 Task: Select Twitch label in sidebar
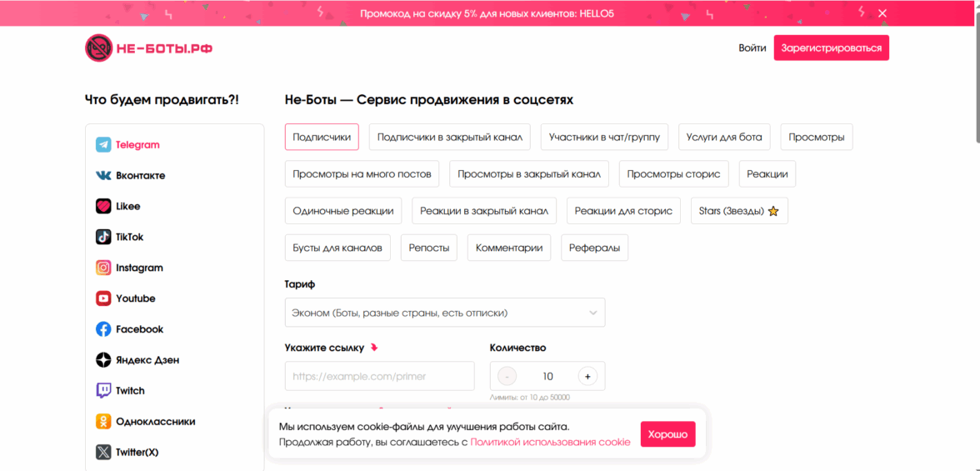tap(130, 391)
